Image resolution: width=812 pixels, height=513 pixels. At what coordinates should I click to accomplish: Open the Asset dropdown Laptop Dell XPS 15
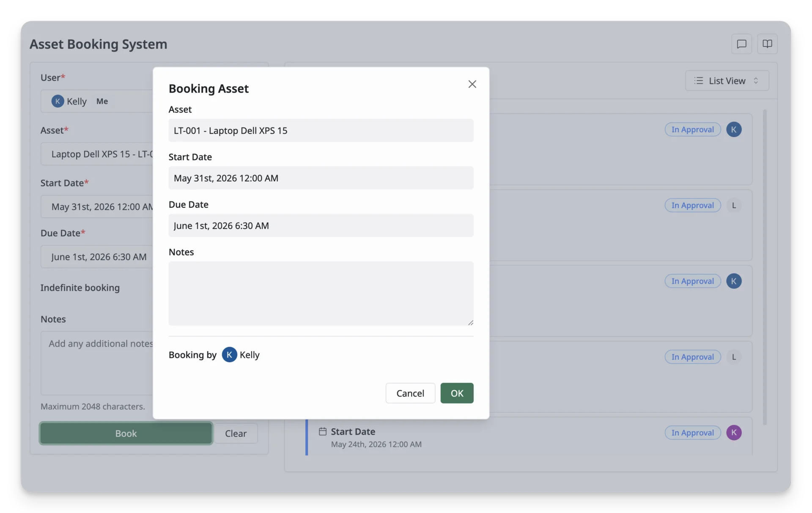point(97,154)
